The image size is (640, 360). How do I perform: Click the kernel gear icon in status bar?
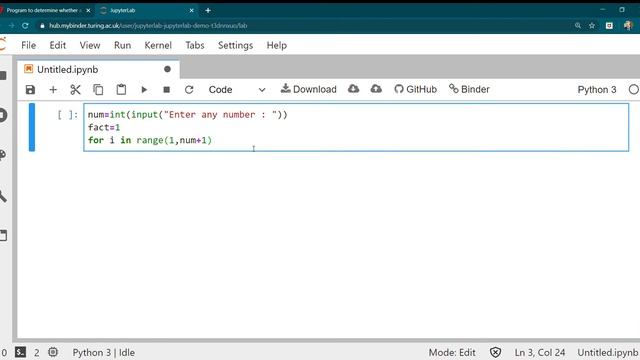point(53,352)
